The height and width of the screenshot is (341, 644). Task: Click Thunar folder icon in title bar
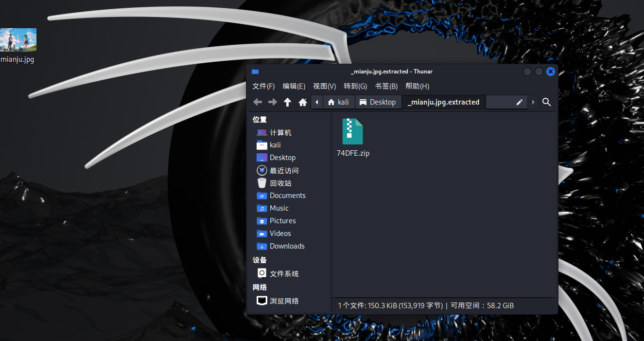pos(255,72)
